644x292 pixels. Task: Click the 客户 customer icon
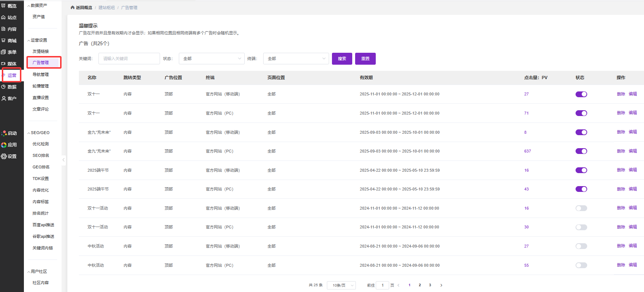[4, 98]
